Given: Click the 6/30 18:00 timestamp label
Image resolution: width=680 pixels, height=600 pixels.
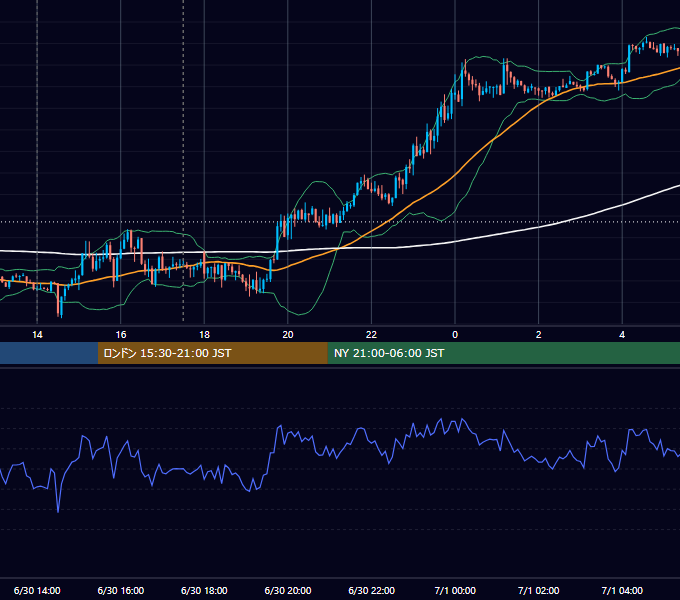Looking at the screenshot, I should (x=204, y=590).
